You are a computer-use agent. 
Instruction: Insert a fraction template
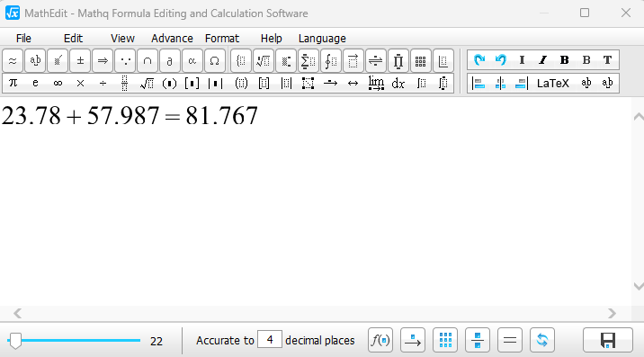[125, 84]
